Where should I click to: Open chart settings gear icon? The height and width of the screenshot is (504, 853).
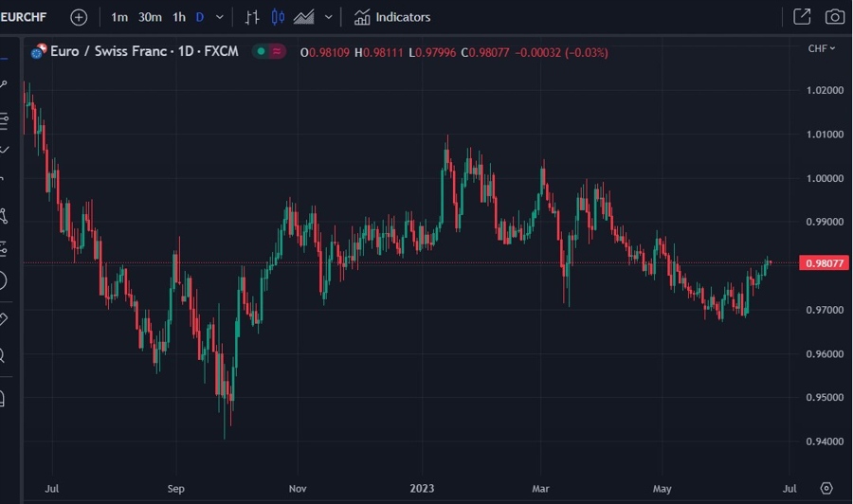tap(826, 489)
